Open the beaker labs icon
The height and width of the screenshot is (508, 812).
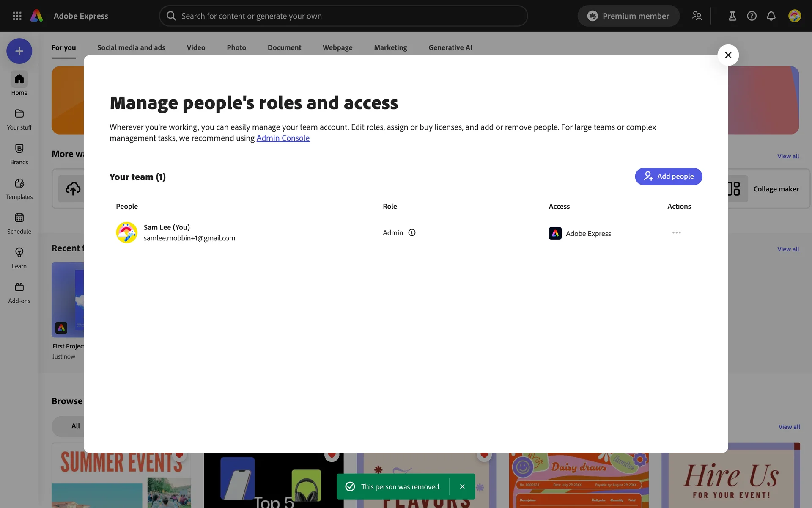click(x=732, y=16)
